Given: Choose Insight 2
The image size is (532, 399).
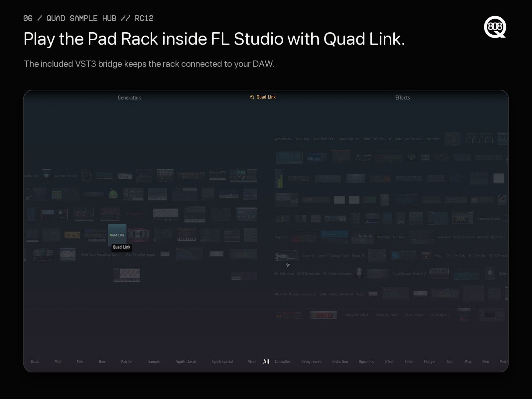Looking at the screenshot, I should pyautogui.click(x=281, y=237).
